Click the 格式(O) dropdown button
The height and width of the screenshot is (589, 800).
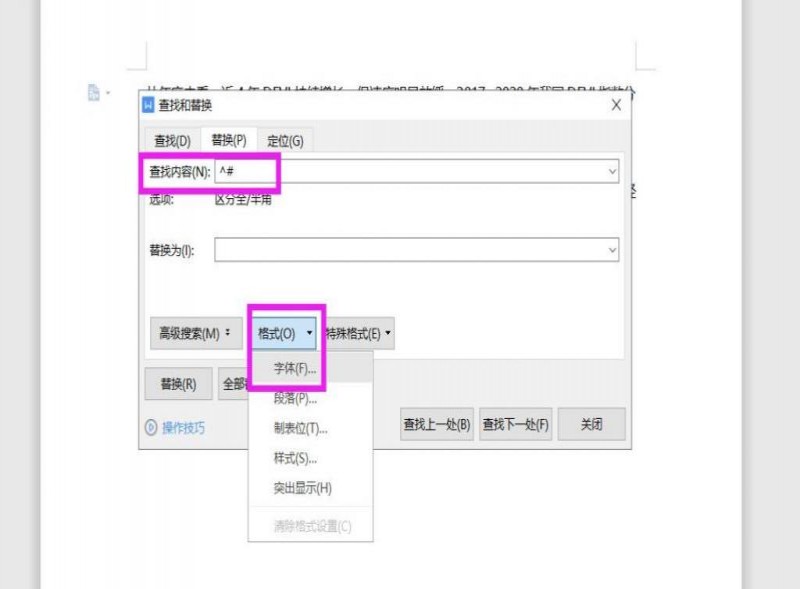(x=285, y=333)
